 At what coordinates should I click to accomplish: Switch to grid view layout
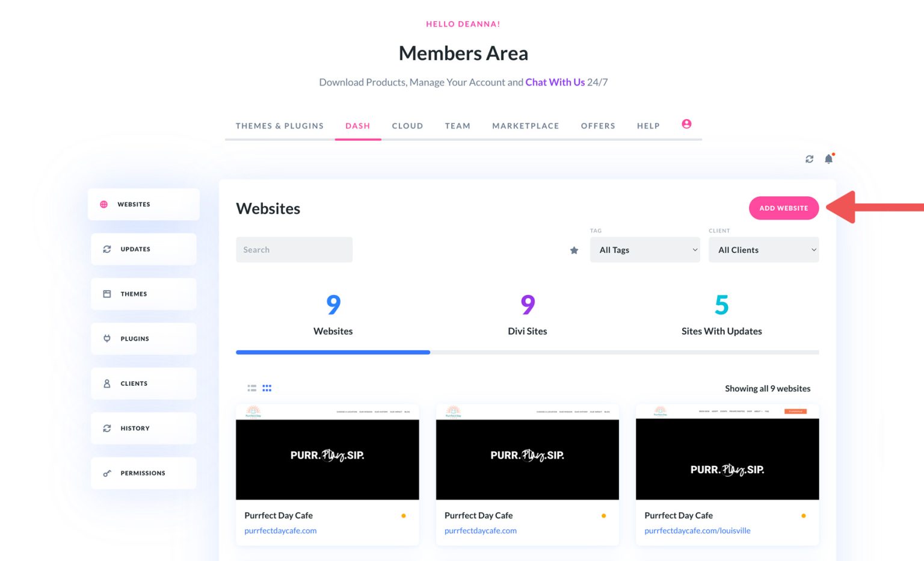click(267, 388)
